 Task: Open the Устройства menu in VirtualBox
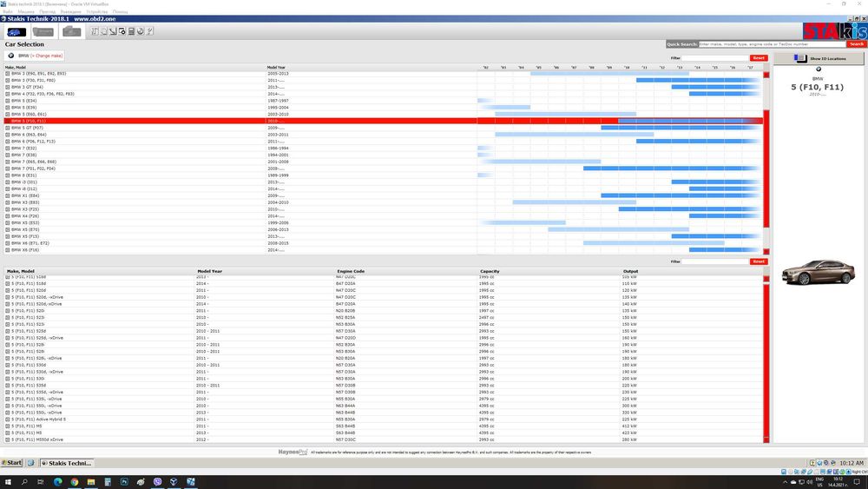97,11
